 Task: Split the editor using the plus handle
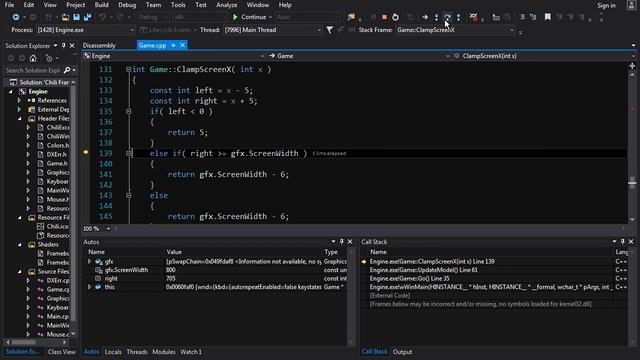click(x=632, y=66)
